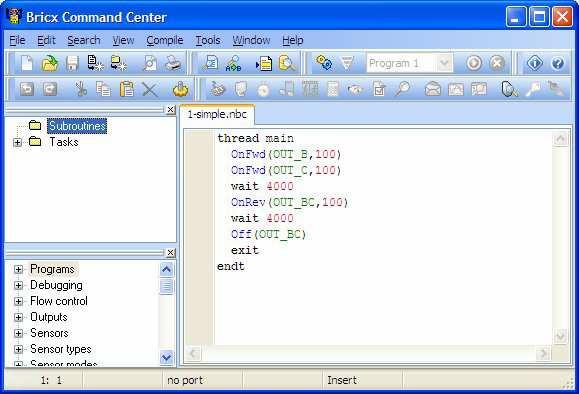
Task: Close the templates panel
Action: [170, 253]
